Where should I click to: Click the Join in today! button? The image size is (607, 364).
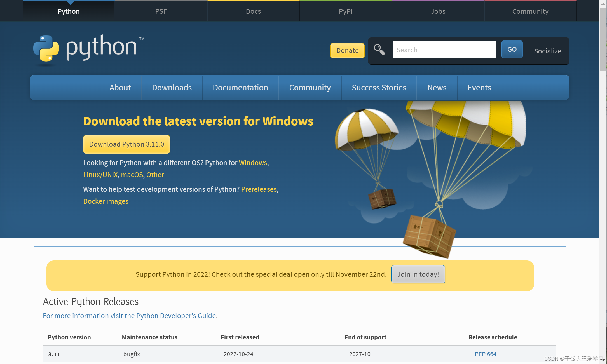coord(418,274)
